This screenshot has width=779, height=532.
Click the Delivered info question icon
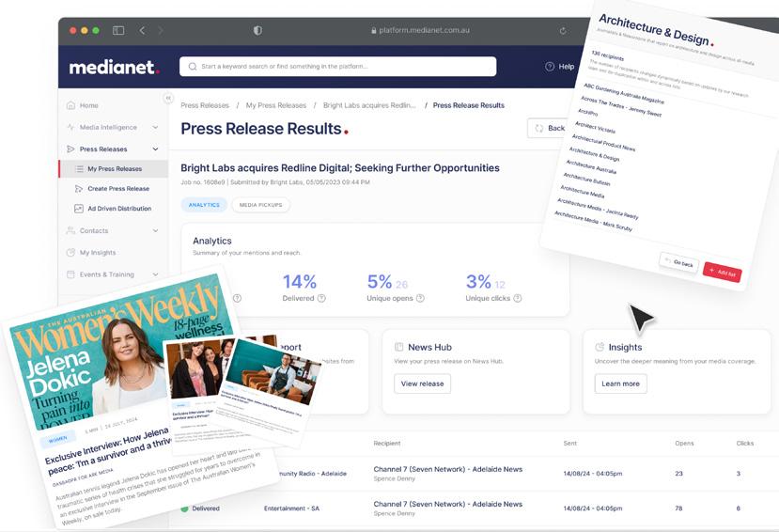321,298
